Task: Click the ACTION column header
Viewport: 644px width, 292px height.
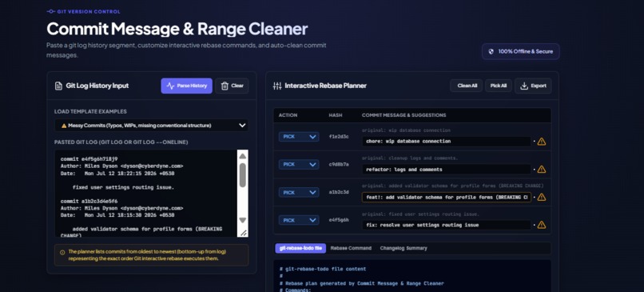Action: click(288, 115)
